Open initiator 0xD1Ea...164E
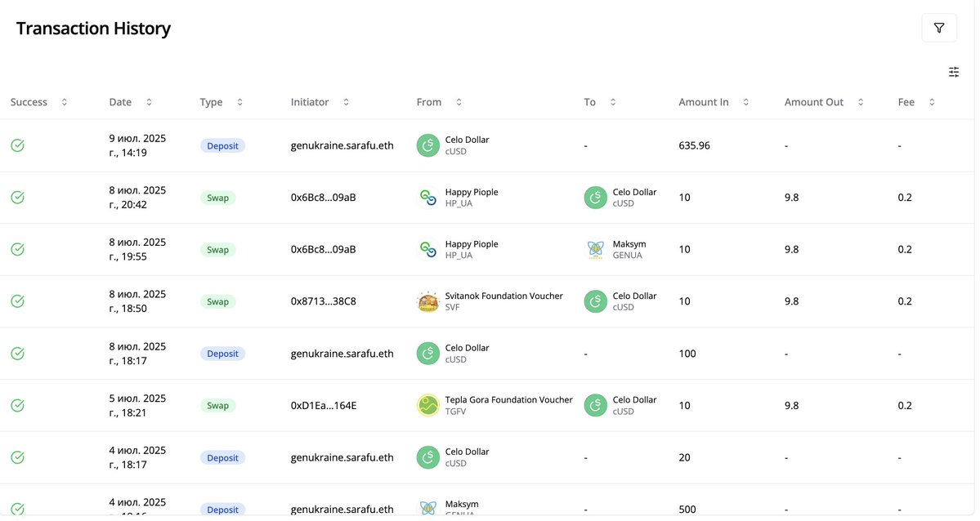Screen dimensions: 980x521 [323, 405]
